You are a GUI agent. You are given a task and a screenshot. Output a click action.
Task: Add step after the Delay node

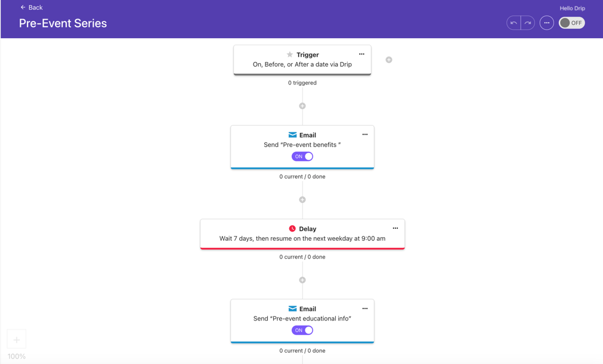pos(302,280)
